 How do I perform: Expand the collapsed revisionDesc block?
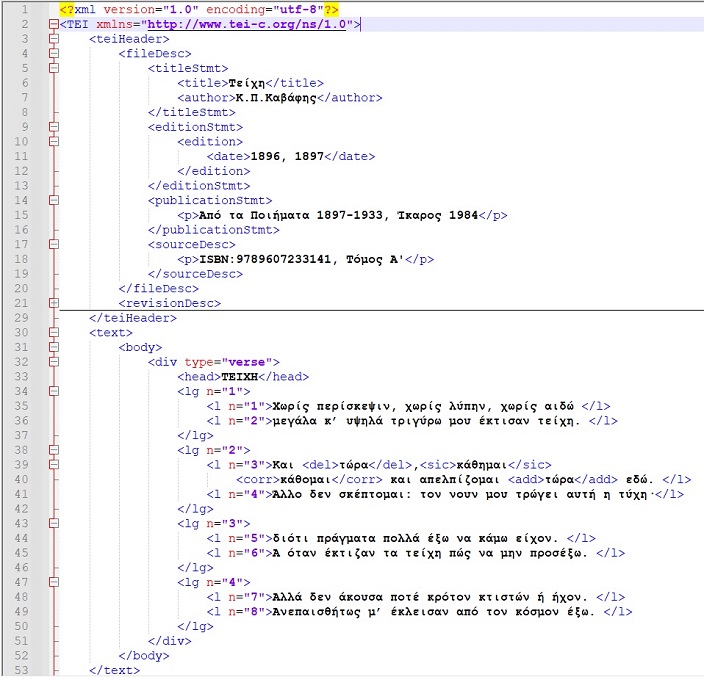tap(54, 303)
